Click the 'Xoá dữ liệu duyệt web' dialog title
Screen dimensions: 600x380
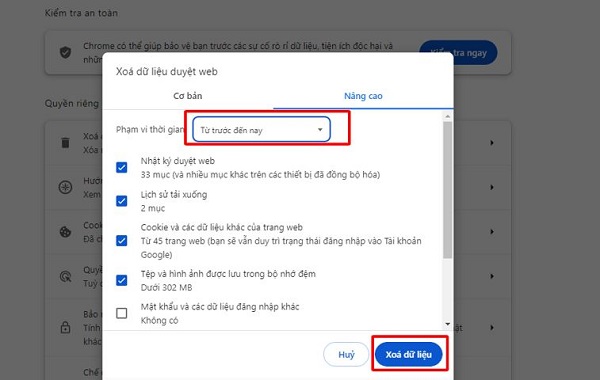pyautogui.click(x=166, y=72)
